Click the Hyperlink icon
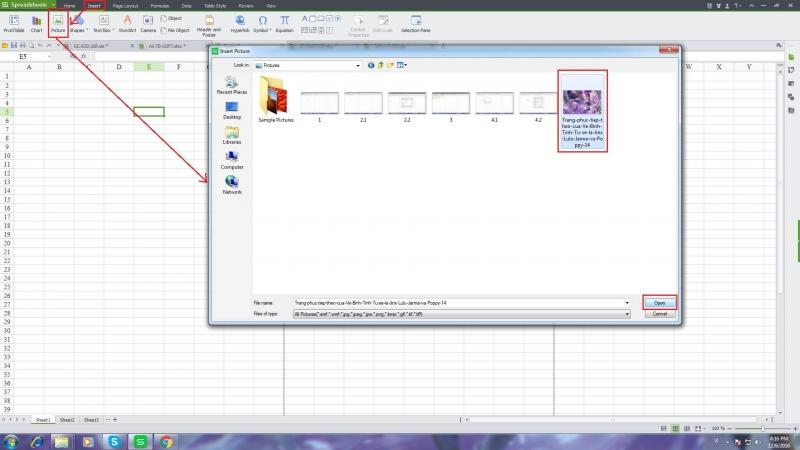The image size is (800, 450). (x=240, y=22)
